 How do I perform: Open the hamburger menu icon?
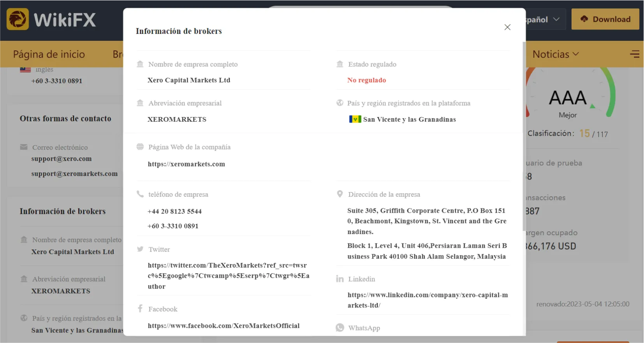(x=635, y=54)
